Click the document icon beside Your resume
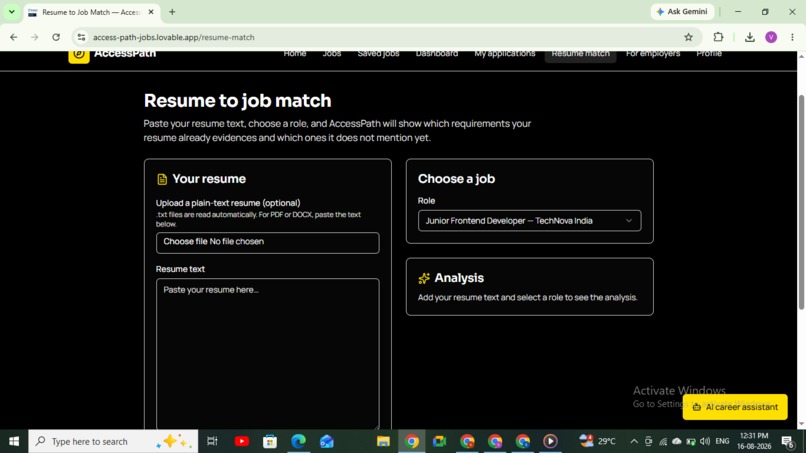Image resolution: width=806 pixels, height=453 pixels. [162, 179]
